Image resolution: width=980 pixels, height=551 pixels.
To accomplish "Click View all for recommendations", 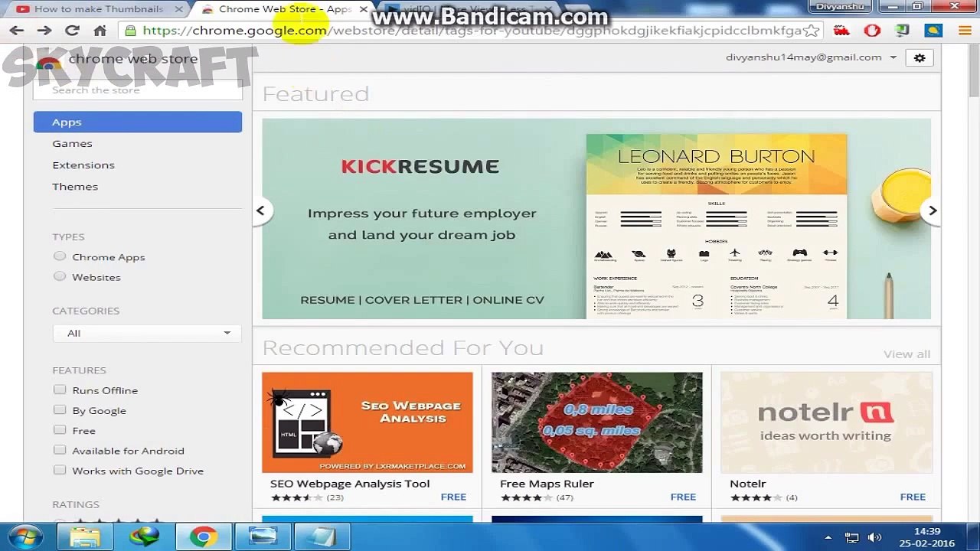I will (x=907, y=354).
